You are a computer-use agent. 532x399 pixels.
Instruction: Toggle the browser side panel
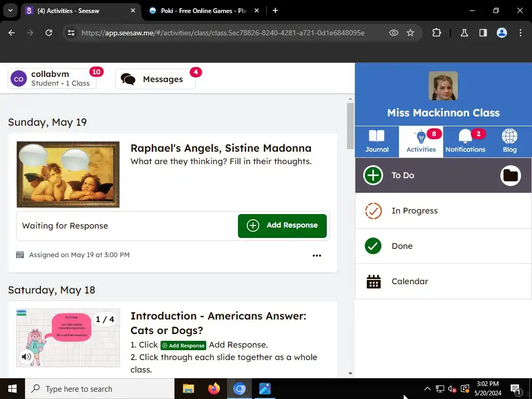[x=483, y=33]
